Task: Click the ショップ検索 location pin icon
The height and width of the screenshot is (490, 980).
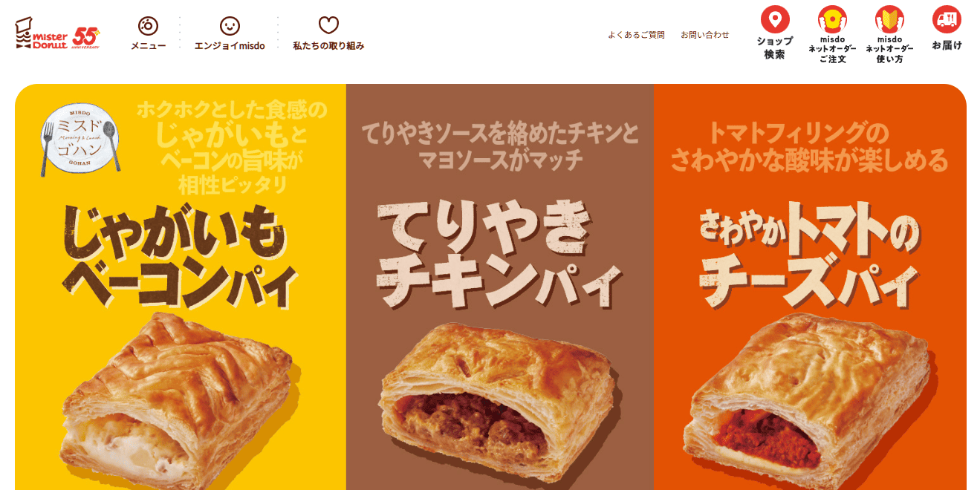Action: [775, 19]
